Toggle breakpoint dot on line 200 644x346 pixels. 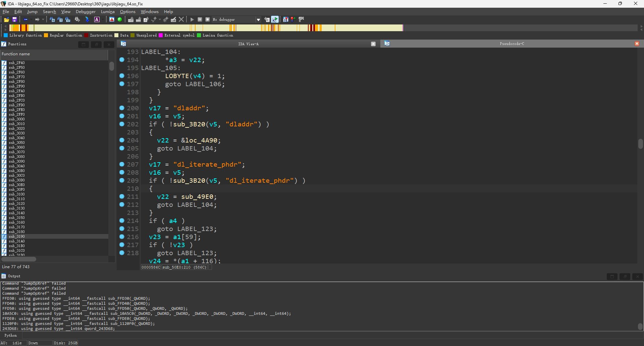(x=122, y=108)
